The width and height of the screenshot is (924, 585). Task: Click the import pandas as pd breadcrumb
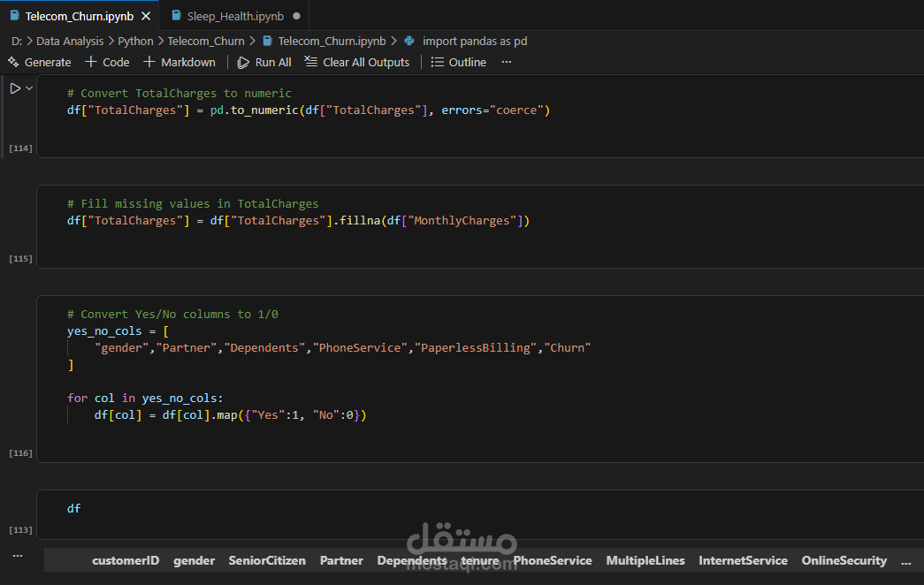[x=475, y=41]
